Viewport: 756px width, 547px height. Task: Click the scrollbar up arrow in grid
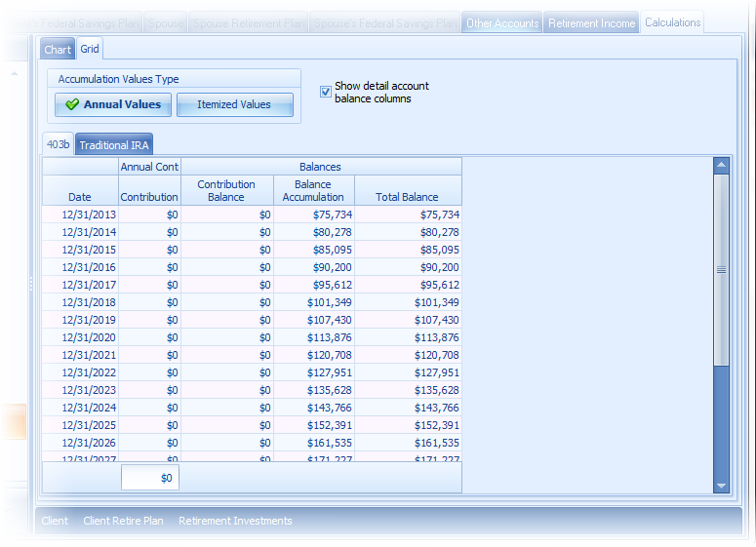(721, 166)
